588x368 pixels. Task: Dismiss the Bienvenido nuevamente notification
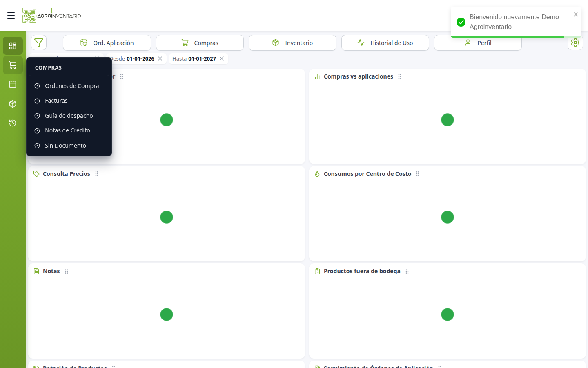pyautogui.click(x=576, y=14)
